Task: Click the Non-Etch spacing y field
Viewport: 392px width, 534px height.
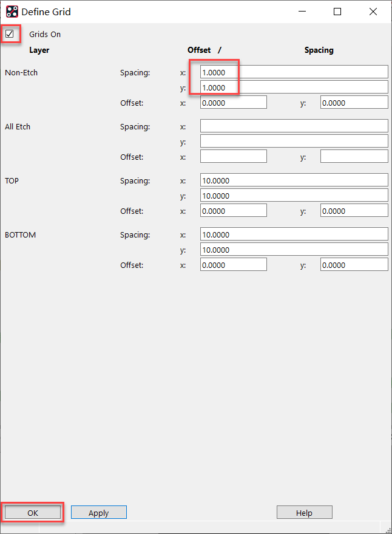Action: [294, 88]
